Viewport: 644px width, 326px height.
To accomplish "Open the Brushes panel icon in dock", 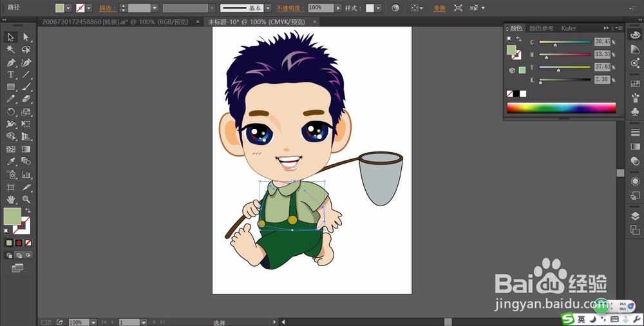I will point(635,97).
